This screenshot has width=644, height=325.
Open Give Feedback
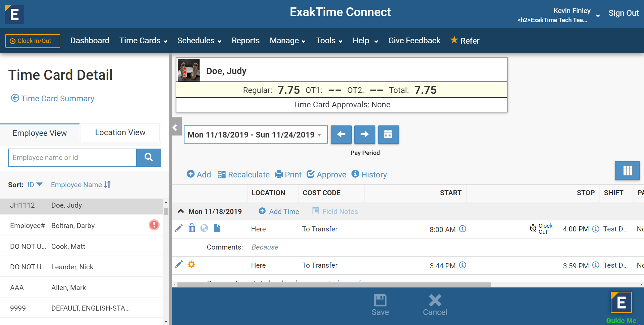pos(414,41)
